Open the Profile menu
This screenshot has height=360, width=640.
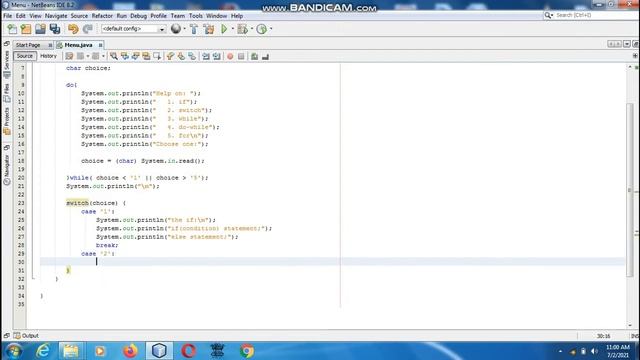158,16
